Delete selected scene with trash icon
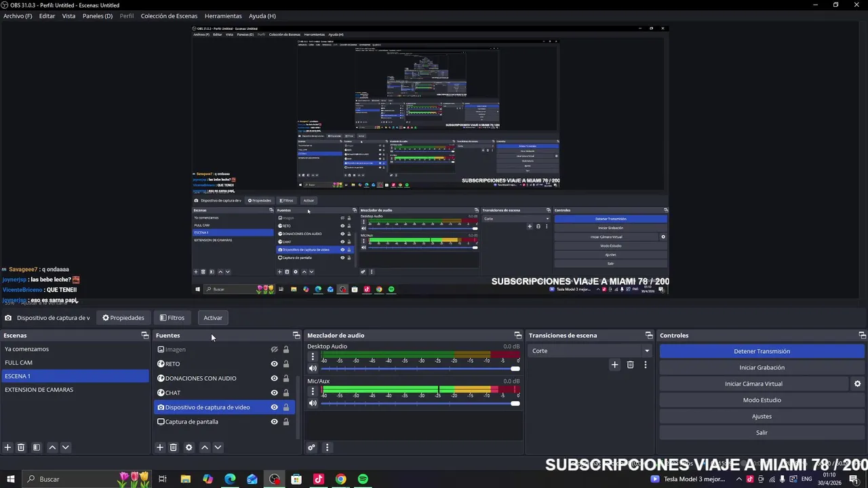 [21, 447]
